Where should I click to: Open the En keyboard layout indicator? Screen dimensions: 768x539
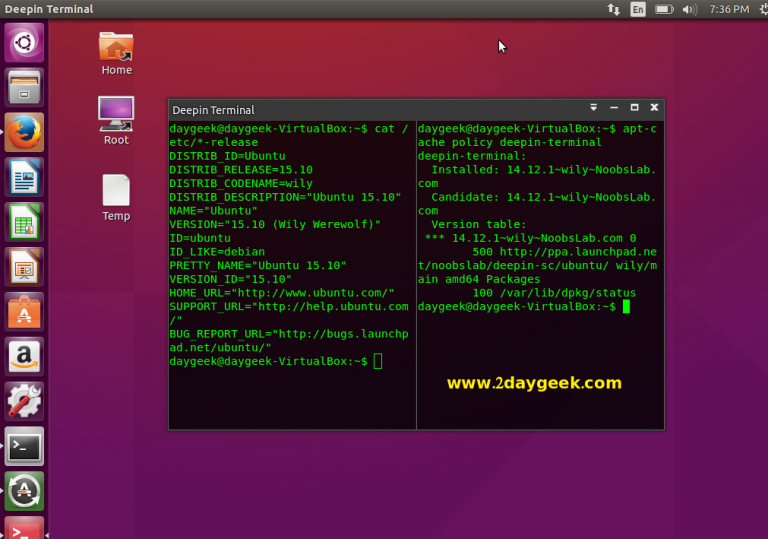click(638, 9)
